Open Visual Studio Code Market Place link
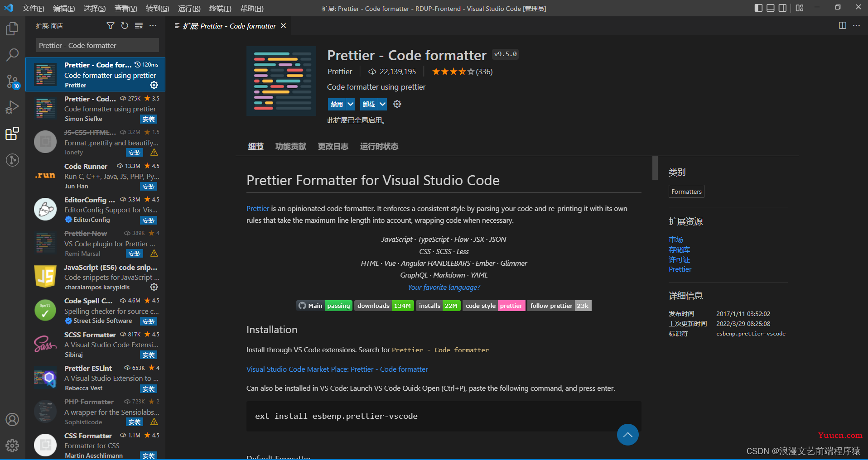The height and width of the screenshot is (460, 868). point(337,369)
